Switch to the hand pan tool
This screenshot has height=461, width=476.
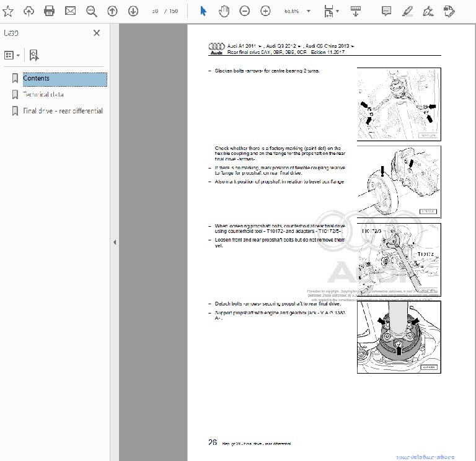[x=224, y=11]
